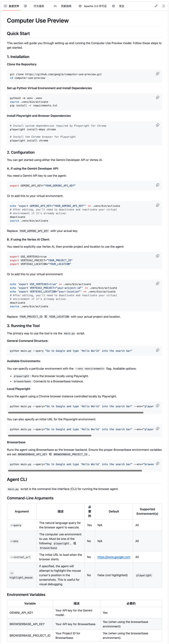
Task: Copy the export GEMINI_API_KEY code line
Action: (158, 185)
